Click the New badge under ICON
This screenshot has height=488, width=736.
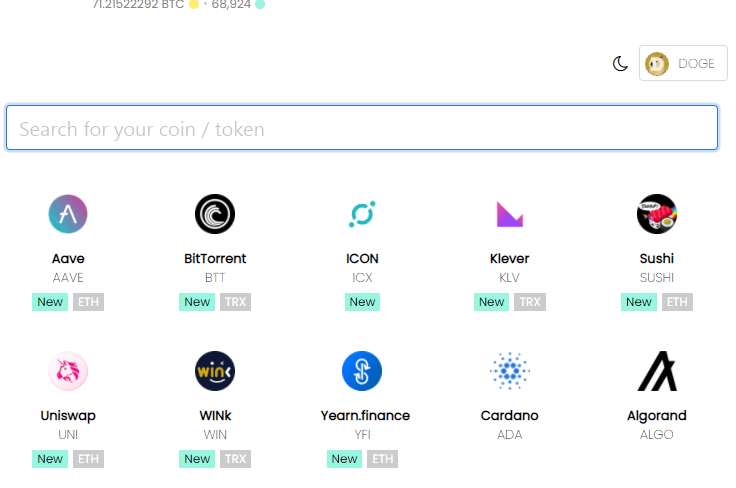362,302
